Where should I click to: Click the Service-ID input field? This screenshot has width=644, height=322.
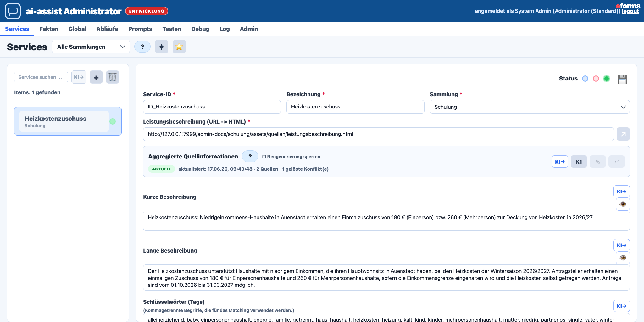coord(212,107)
